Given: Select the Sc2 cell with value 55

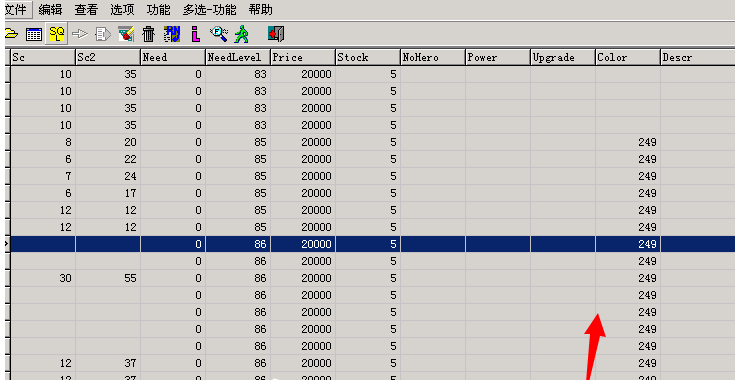Looking at the screenshot, I should [x=108, y=278].
